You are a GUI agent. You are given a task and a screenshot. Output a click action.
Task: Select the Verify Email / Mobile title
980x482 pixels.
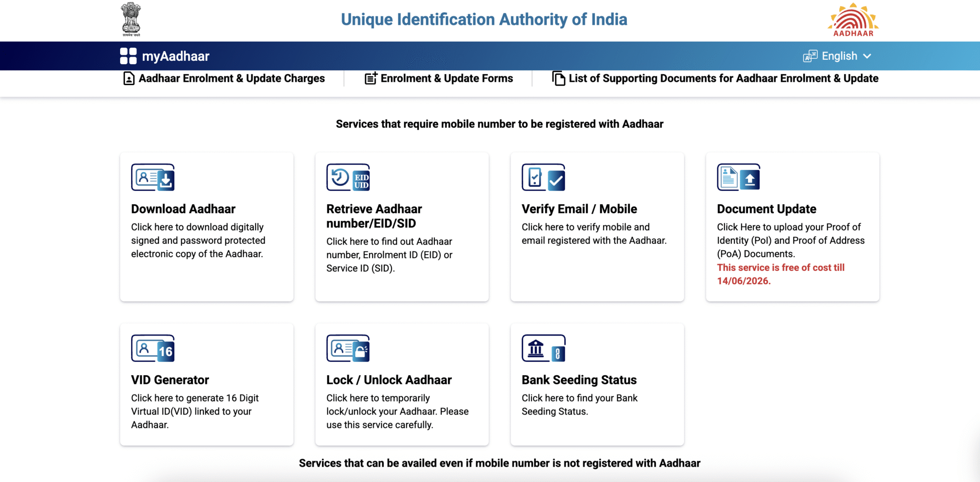579,209
